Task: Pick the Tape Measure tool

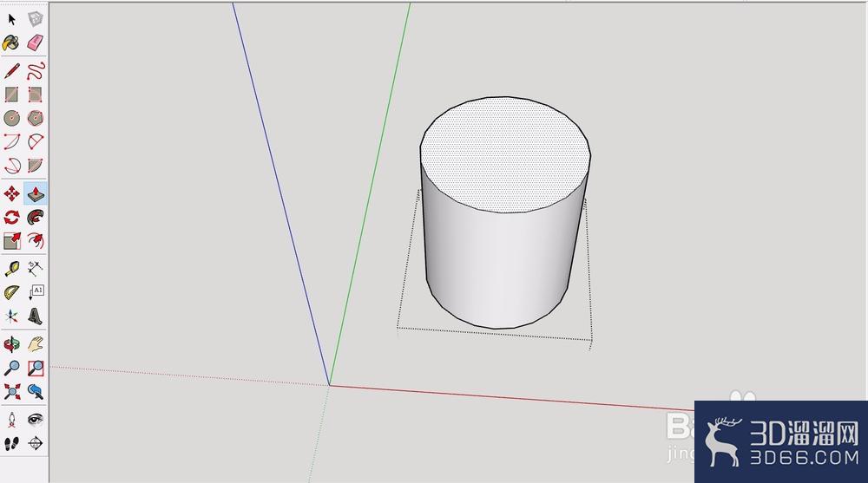Action: pos(11,269)
